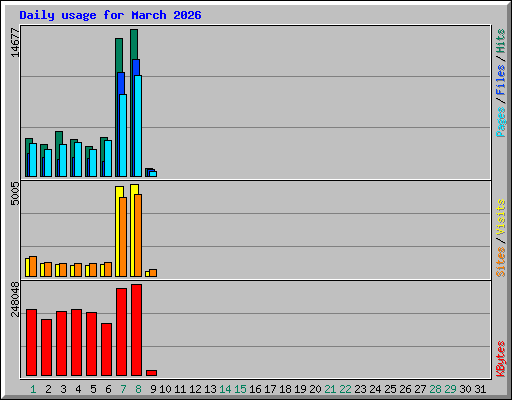Click day 5 on the x-axis
Viewport: 512px width, 400px height.
pos(93,389)
